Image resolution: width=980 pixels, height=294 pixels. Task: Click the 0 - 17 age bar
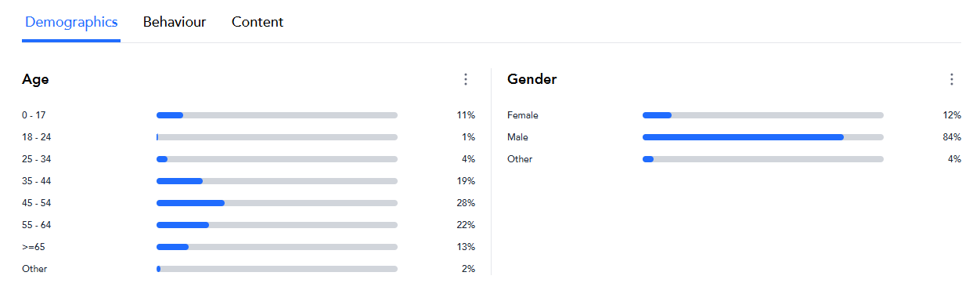click(x=277, y=115)
